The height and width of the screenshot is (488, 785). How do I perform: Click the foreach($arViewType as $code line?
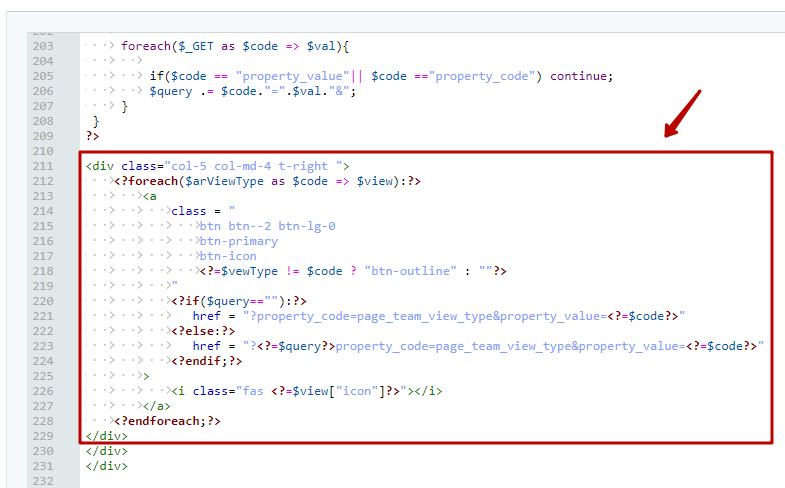point(267,181)
